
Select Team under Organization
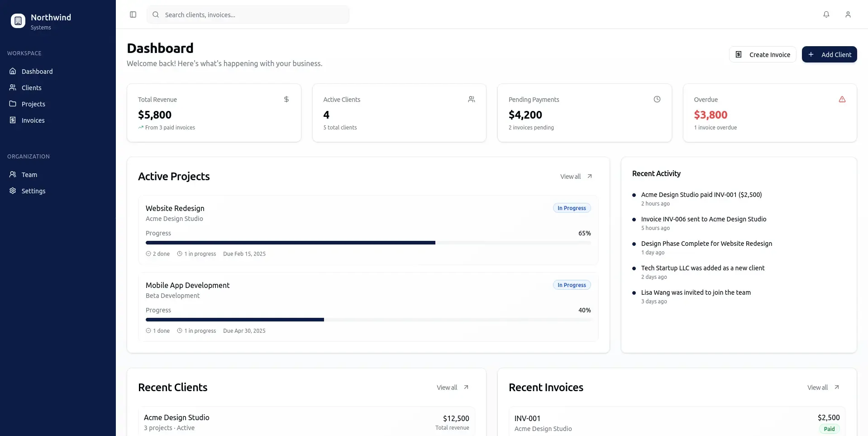[29, 174]
